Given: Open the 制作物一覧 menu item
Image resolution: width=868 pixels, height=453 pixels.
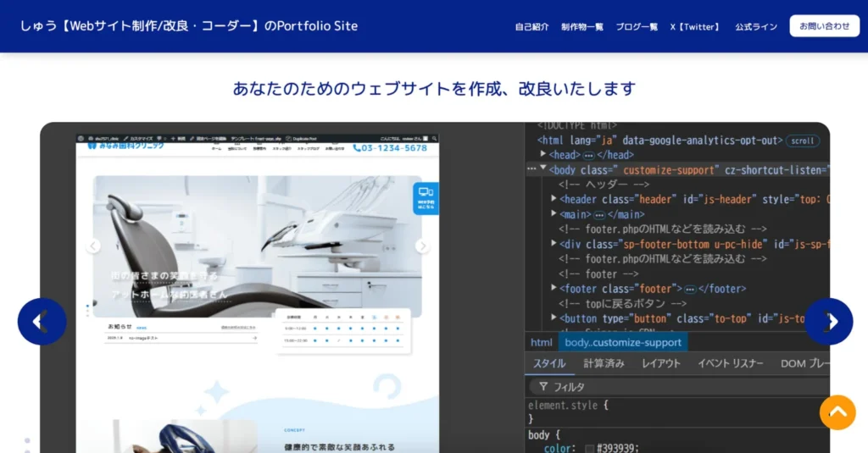Looking at the screenshot, I should coord(581,27).
